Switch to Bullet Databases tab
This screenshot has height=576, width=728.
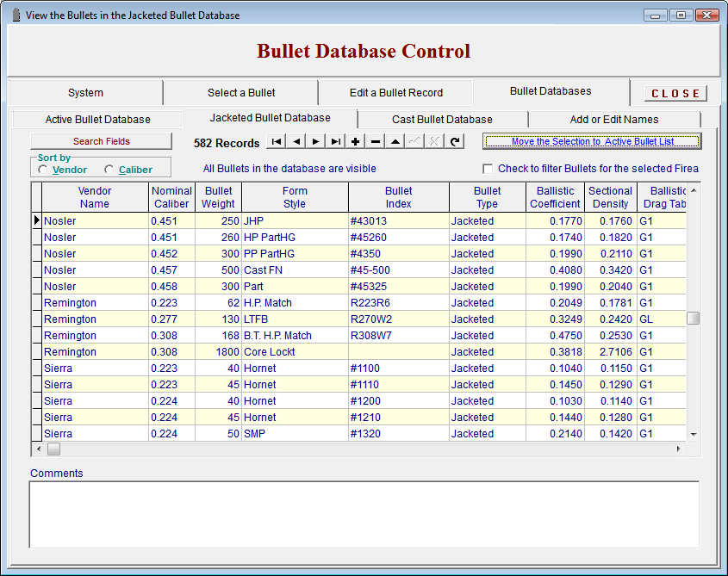(551, 91)
